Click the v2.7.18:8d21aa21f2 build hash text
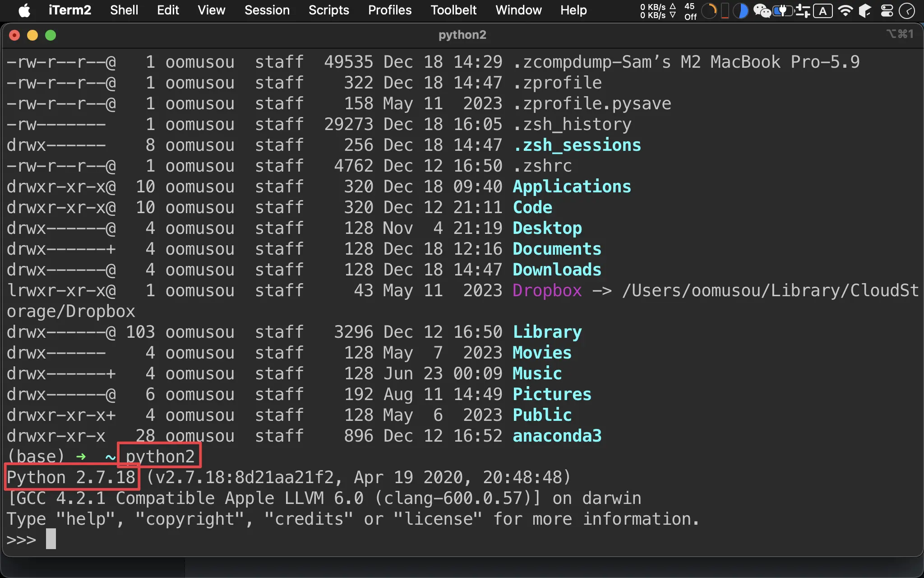Image resolution: width=924 pixels, height=578 pixels. coord(245,478)
